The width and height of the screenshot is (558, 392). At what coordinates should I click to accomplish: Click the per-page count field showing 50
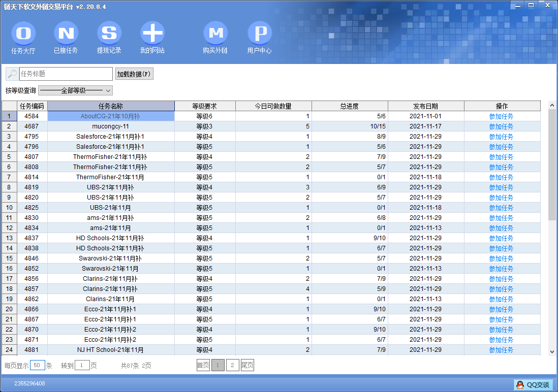38,365
